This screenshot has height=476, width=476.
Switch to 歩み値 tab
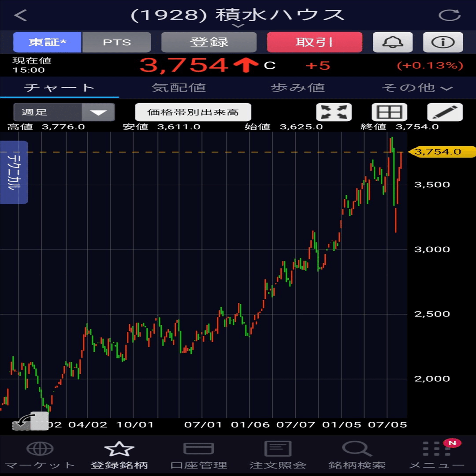coord(297,88)
